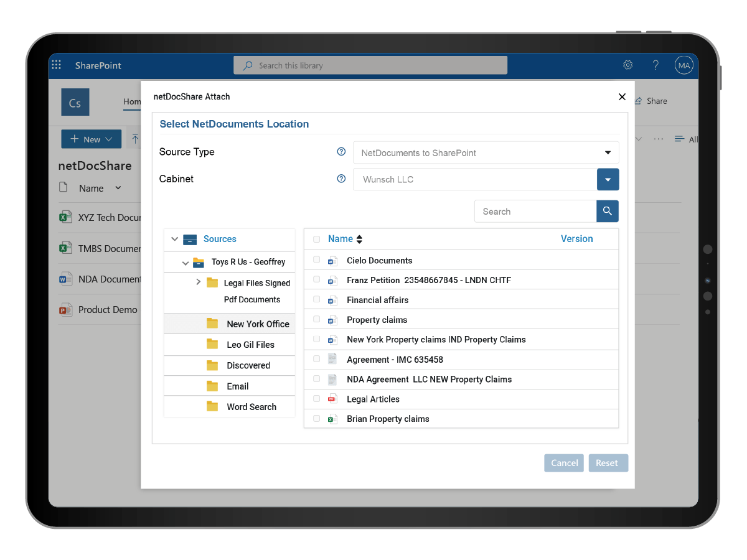Close the netDocShare Attach dialog
This screenshot has height=560, width=747.
[x=622, y=96]
